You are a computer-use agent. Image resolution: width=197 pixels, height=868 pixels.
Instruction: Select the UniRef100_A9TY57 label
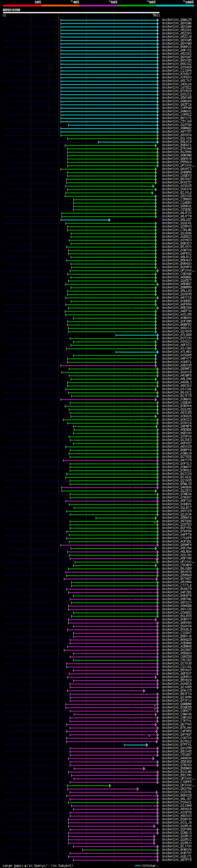(x=177, y=132)
